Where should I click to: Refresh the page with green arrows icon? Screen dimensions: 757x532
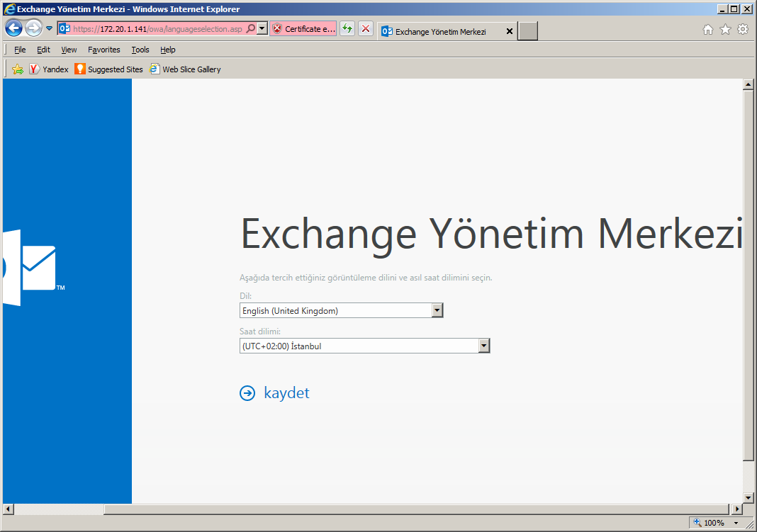tap(347, 28)
